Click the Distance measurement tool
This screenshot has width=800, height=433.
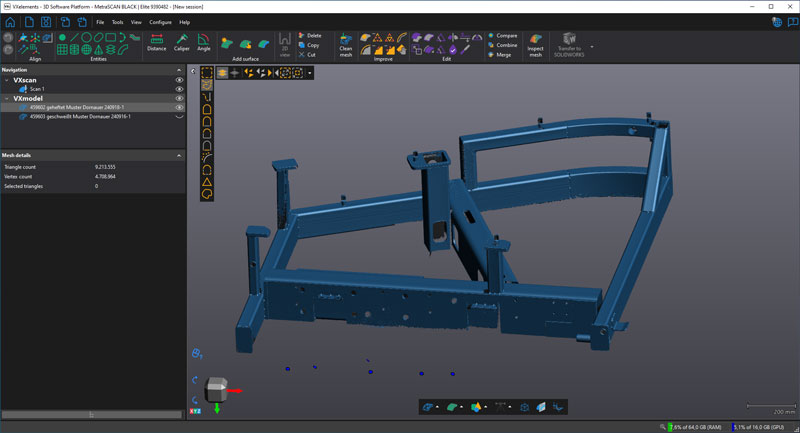[157, 42]
